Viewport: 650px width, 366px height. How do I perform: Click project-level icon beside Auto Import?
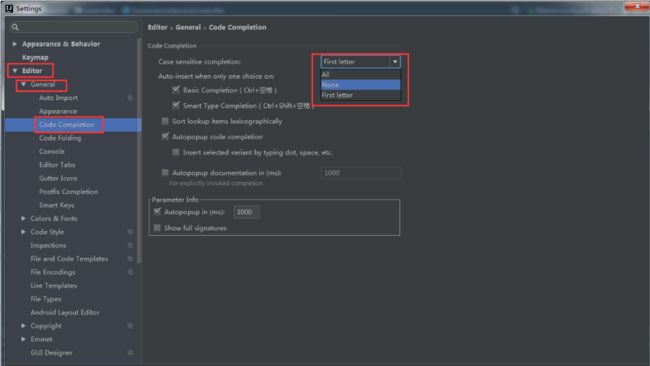click(x=130, y=98)
